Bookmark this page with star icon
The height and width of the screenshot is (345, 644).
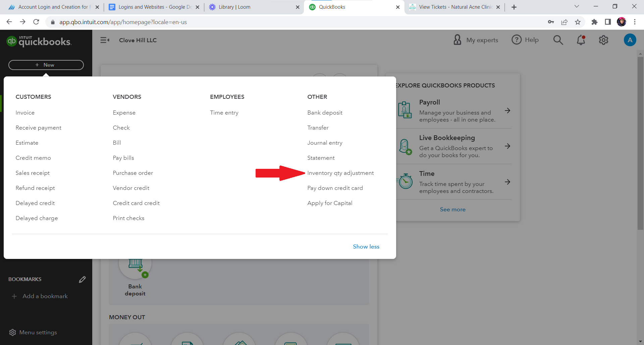pos(578,22)
